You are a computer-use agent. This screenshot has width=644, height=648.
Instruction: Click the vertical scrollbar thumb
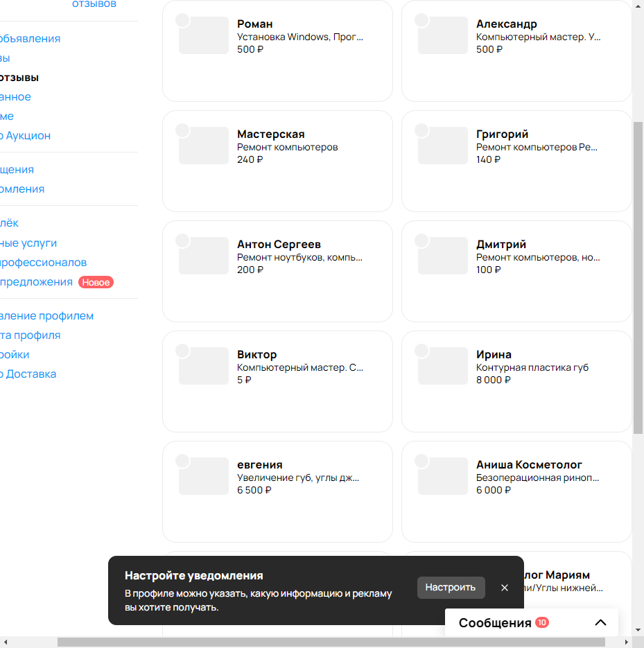click(638, 278)
